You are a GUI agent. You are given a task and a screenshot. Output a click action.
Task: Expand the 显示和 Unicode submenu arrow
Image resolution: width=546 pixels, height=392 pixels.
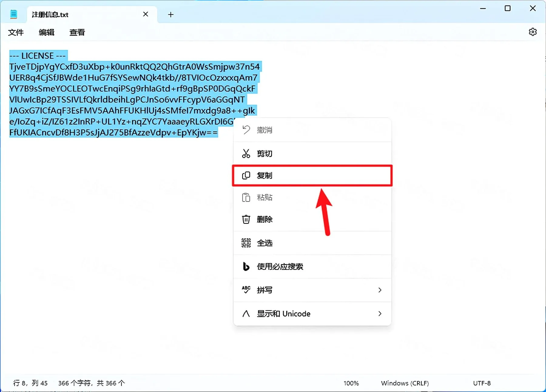click(x=380, y=313)
